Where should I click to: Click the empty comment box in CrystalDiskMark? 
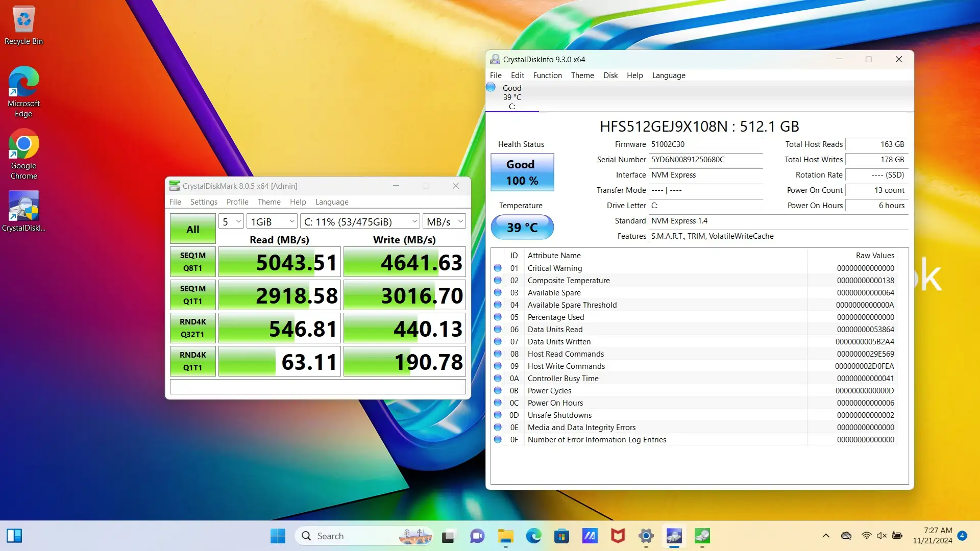[x=317, y=386]
